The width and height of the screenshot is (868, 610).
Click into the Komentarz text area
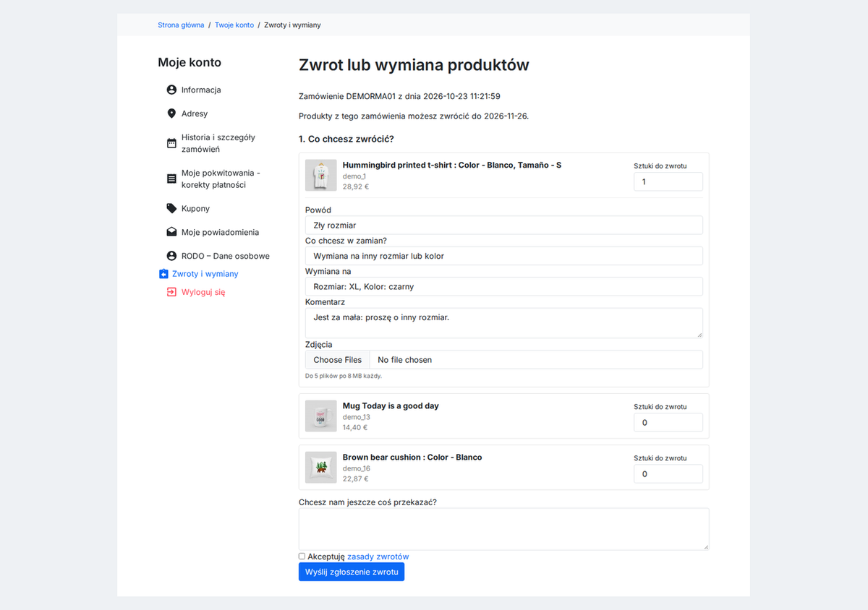(x=504, y=323)
